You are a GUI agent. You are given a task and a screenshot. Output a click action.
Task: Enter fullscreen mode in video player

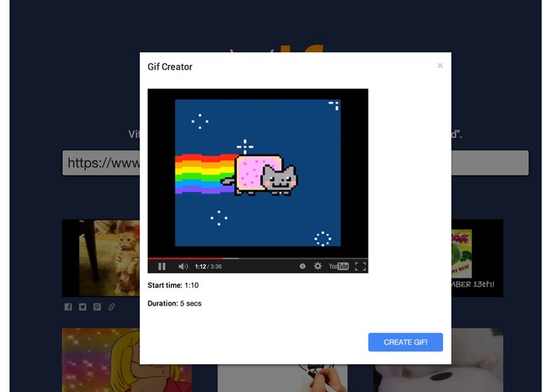click(x=361, y=267)
